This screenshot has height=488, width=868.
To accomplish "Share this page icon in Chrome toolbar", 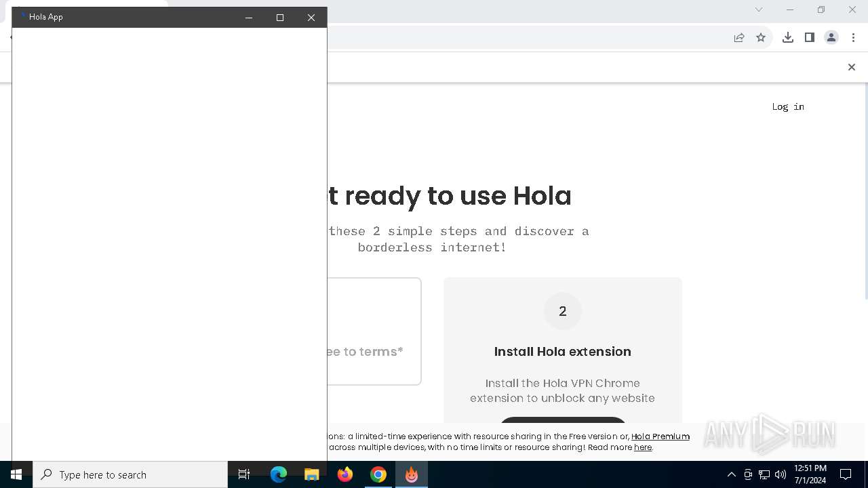I will tap(739, 38).
